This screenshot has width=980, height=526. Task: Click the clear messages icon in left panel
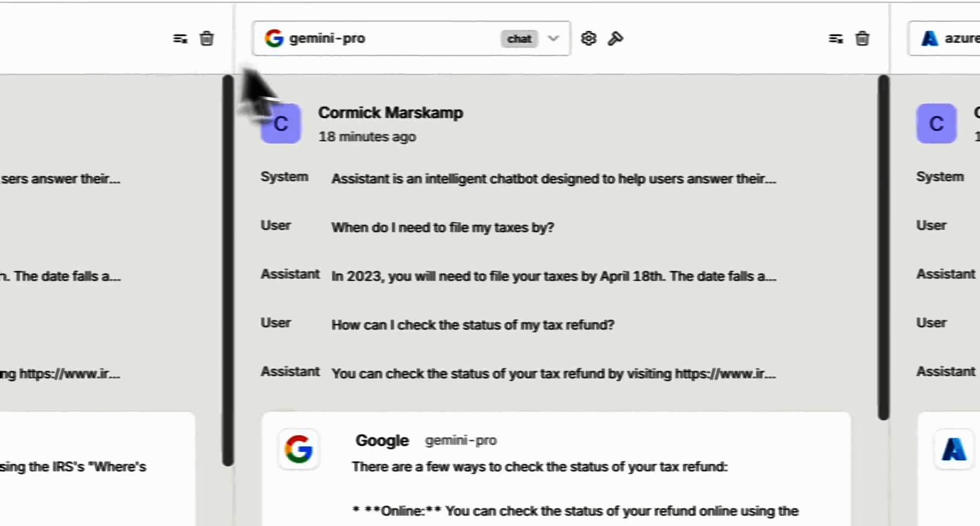coord(180,38)
